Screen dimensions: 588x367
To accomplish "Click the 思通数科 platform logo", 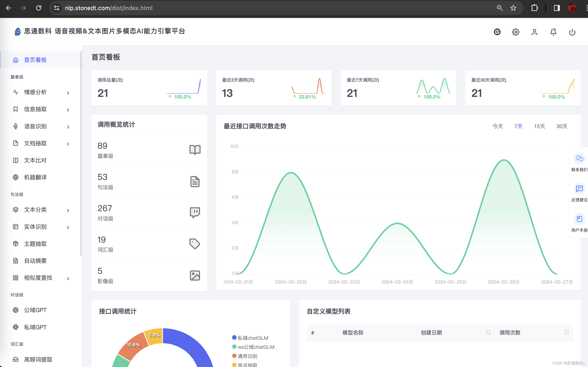I will pos(17,31).
